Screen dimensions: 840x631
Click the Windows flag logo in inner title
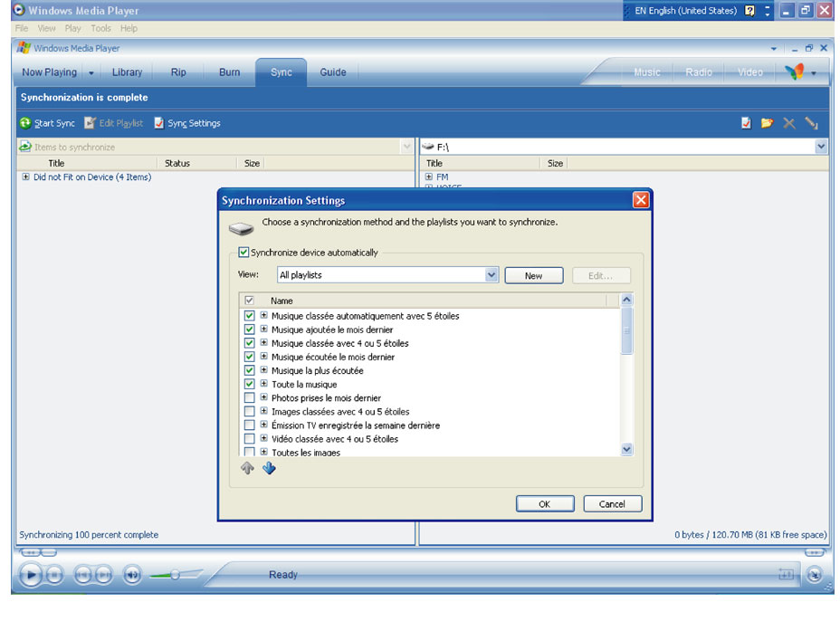23,48
